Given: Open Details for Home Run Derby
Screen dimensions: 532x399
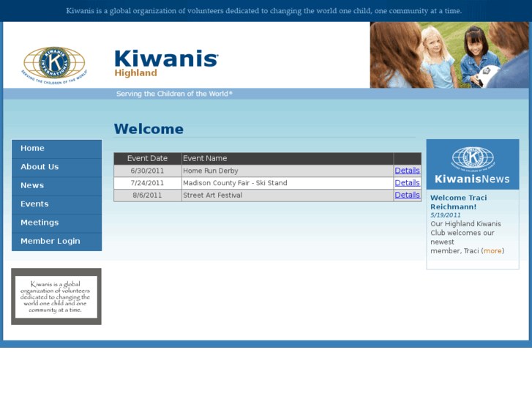Looking at the screenshot, I should click(407, 171).
